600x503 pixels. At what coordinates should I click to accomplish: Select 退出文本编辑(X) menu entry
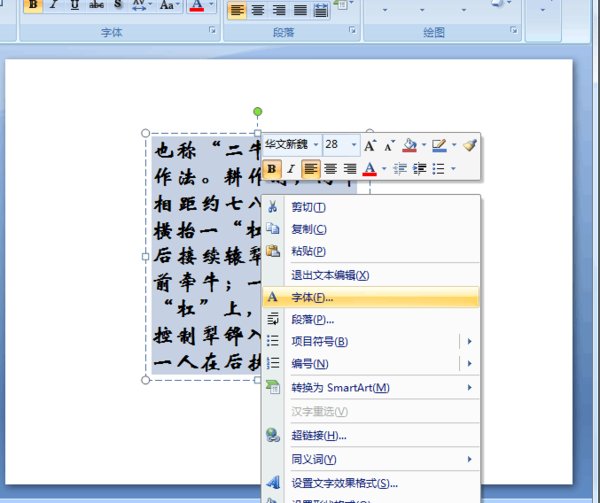pos(371,275)
